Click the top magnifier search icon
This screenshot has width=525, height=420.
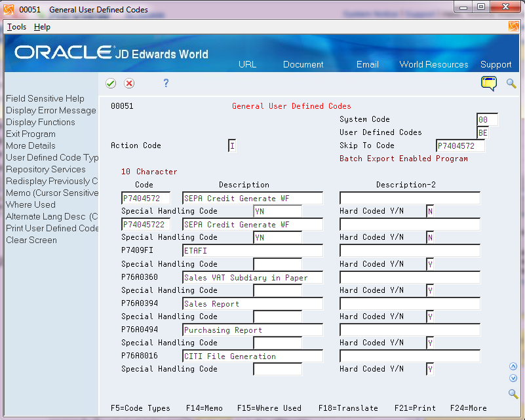(x=511, y=83)
